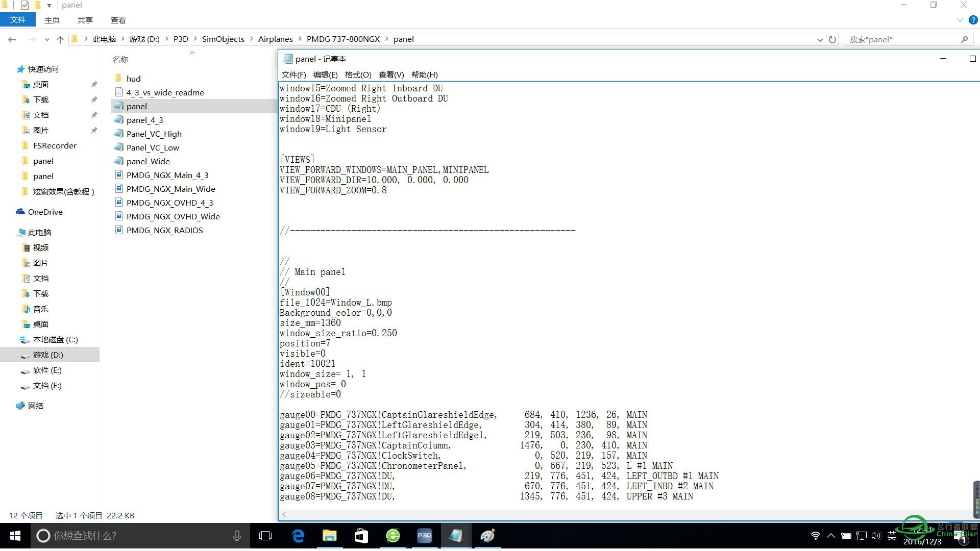
Task: Open recent locations dropdown arrow
Action: click(x=47, y=39)
